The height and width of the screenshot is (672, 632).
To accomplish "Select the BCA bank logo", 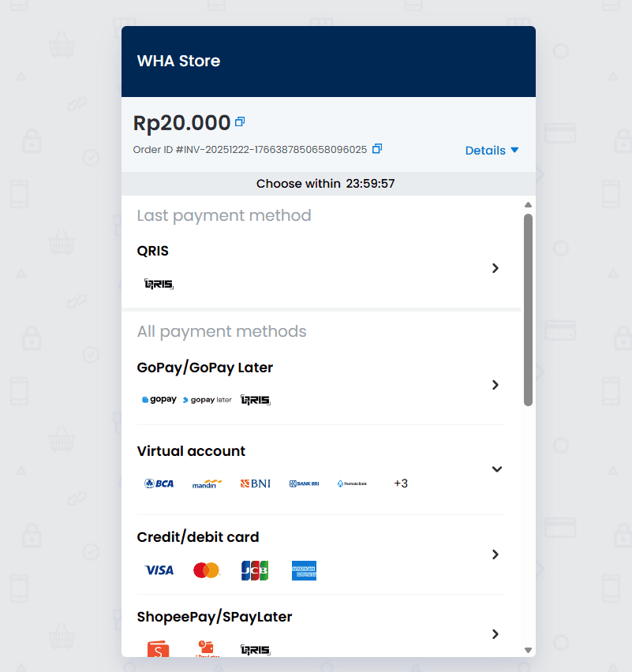I will click(x=159, y=483).
